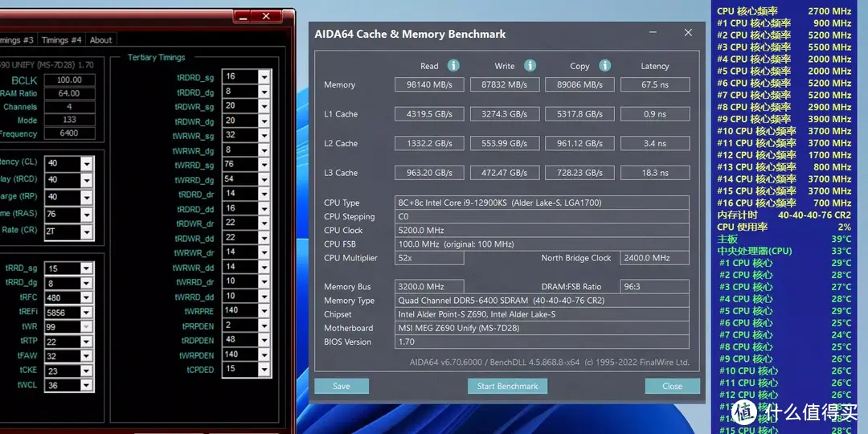Open the tRP precharge dropdown

86,198
